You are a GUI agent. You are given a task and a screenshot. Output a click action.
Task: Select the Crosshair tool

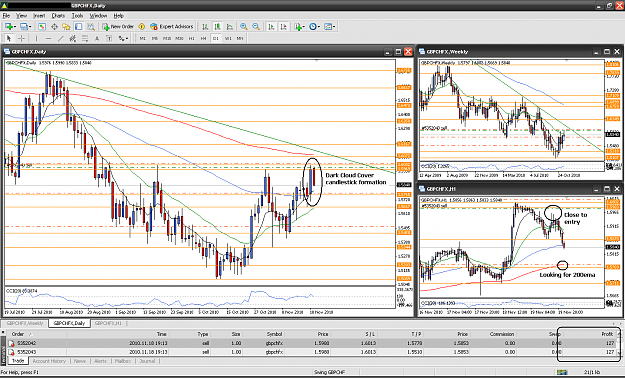22,38
